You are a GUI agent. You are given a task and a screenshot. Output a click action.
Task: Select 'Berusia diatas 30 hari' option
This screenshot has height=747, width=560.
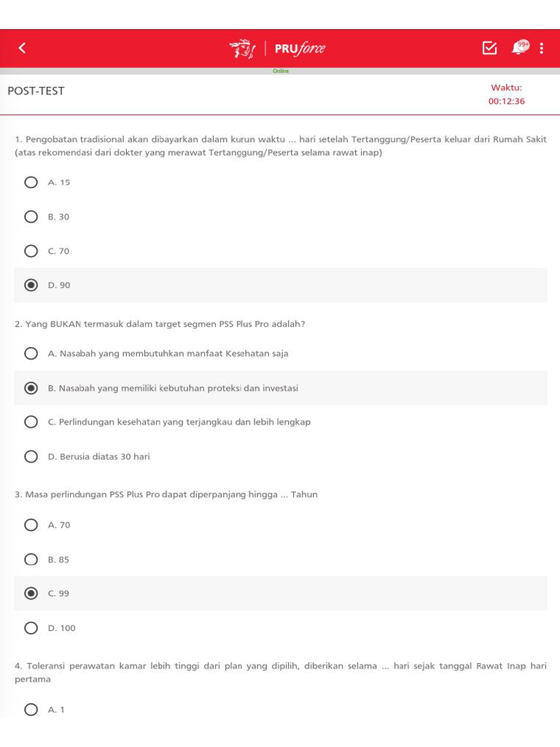(31, 457)
